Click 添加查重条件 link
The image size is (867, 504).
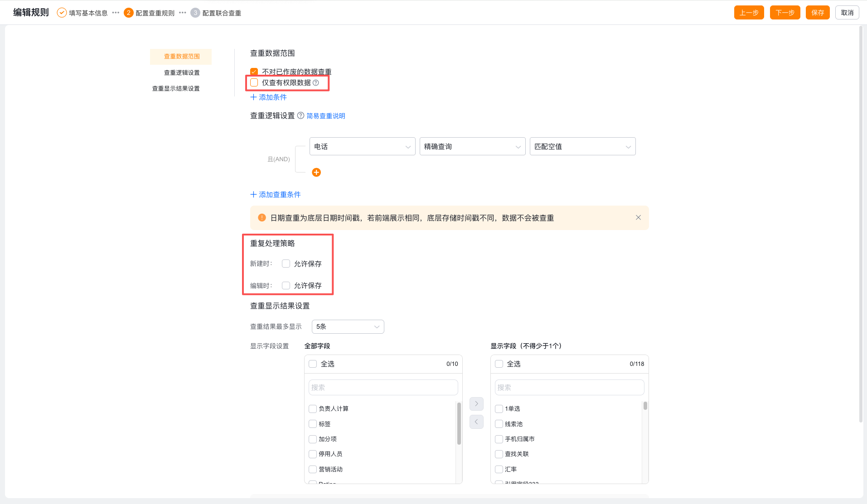click(276, 195)
